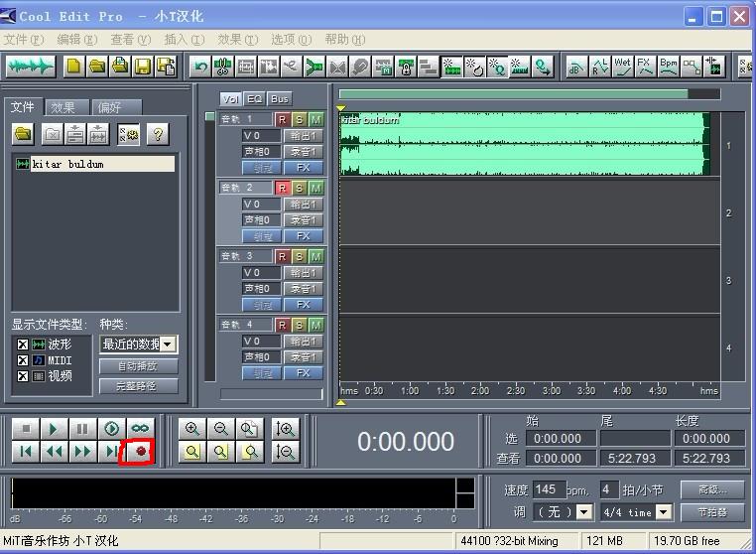Click the 完整路径 button
The height and width of the screenshot is (554, 756).
138,386
